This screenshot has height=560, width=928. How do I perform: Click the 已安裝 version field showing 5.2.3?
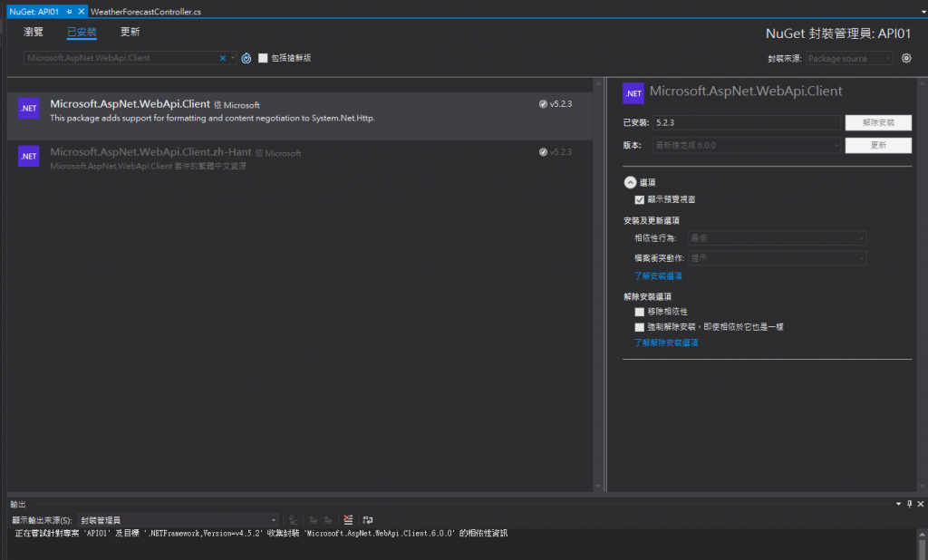tap(747, 122)
